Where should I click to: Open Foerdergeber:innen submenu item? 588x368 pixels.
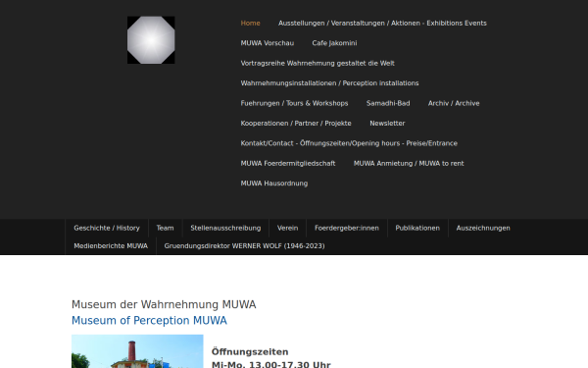pos(347,228)
